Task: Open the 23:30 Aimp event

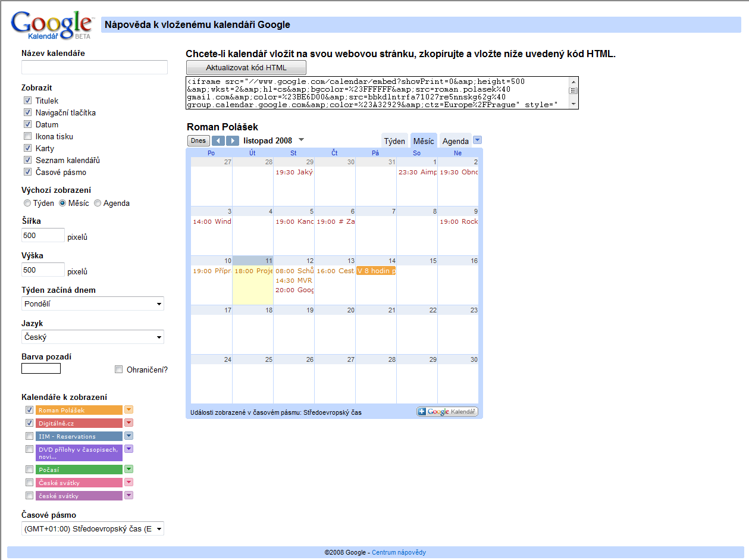Action: pos(417,173)
